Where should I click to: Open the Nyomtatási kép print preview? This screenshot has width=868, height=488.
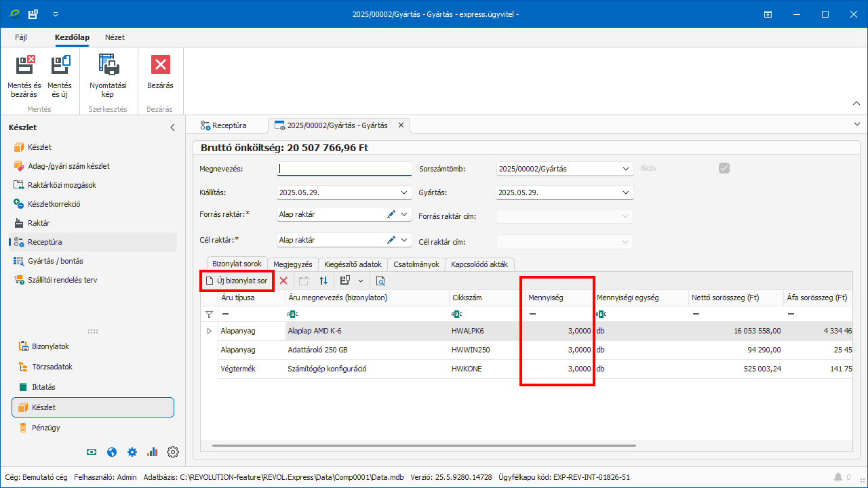[x=108, y=65]
